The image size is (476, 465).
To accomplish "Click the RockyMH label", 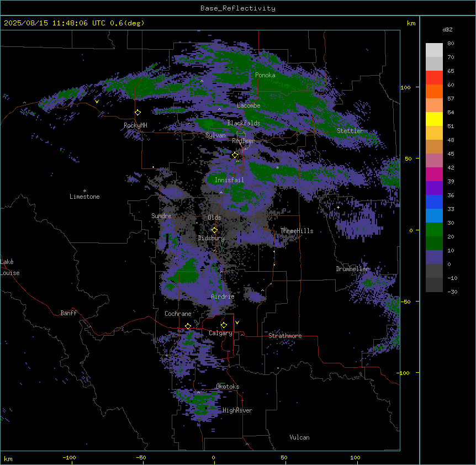I will (x=135, y=125).
